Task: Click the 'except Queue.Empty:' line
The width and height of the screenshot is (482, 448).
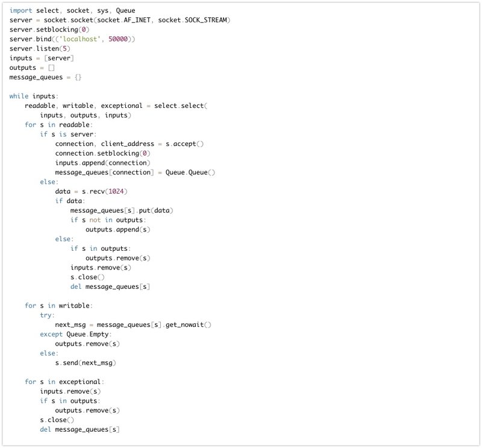Action: point(76,335)
